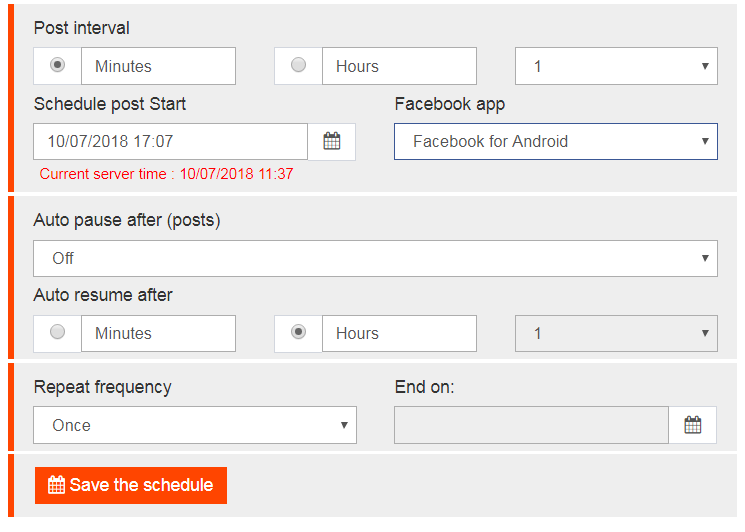Click the Schedule post Start date field
745x532 pixels.
171,142
